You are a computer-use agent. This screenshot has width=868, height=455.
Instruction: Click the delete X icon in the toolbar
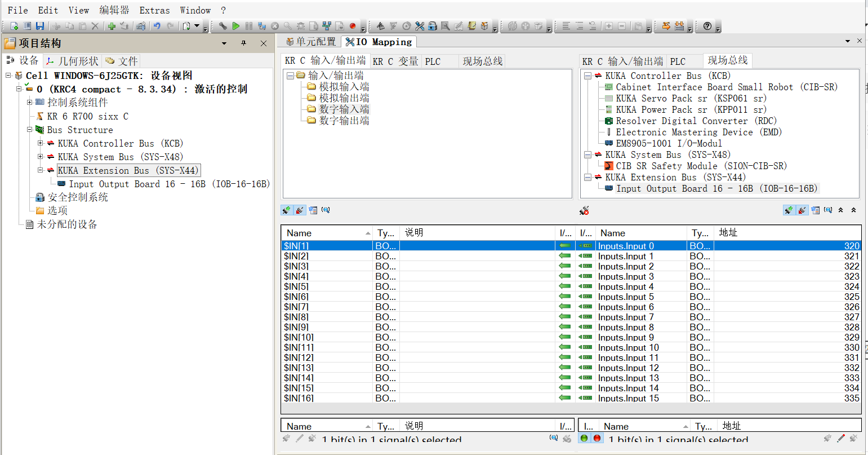click(95, 26)
